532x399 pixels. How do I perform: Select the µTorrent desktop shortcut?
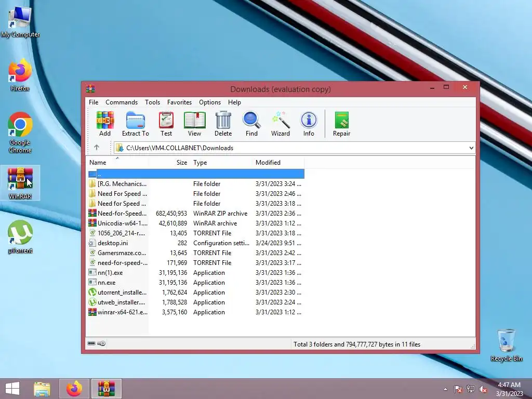(x=20, y=237)
